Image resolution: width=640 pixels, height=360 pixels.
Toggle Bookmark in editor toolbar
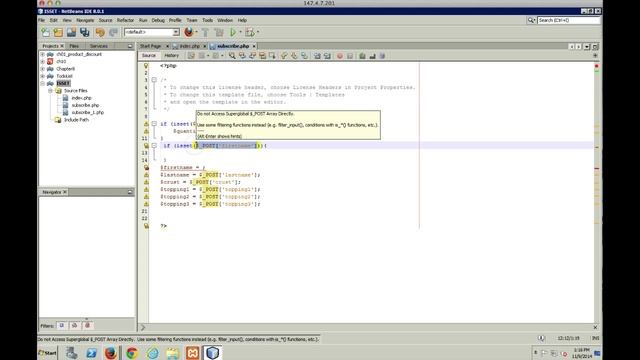pyautogui.click(x=304, y=56)
